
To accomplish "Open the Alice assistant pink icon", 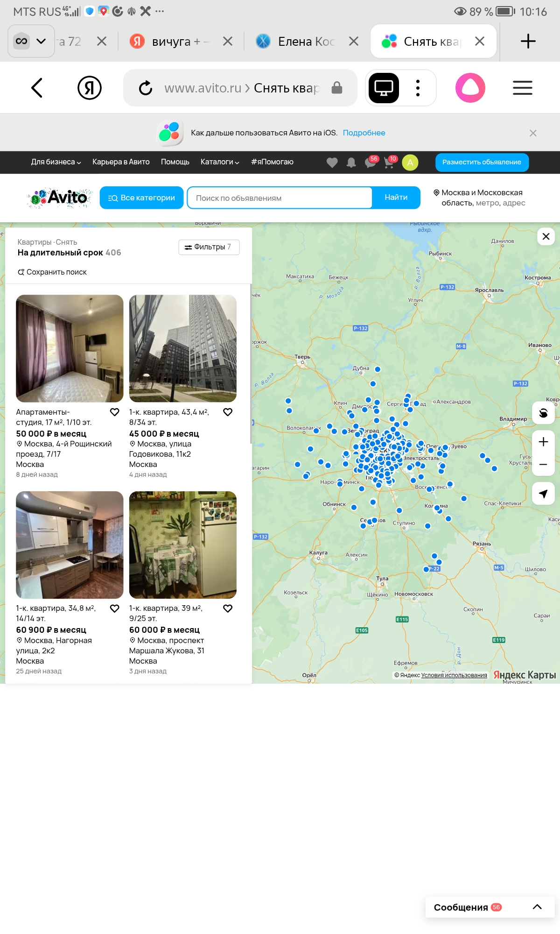I will click(x=470, y=88).
